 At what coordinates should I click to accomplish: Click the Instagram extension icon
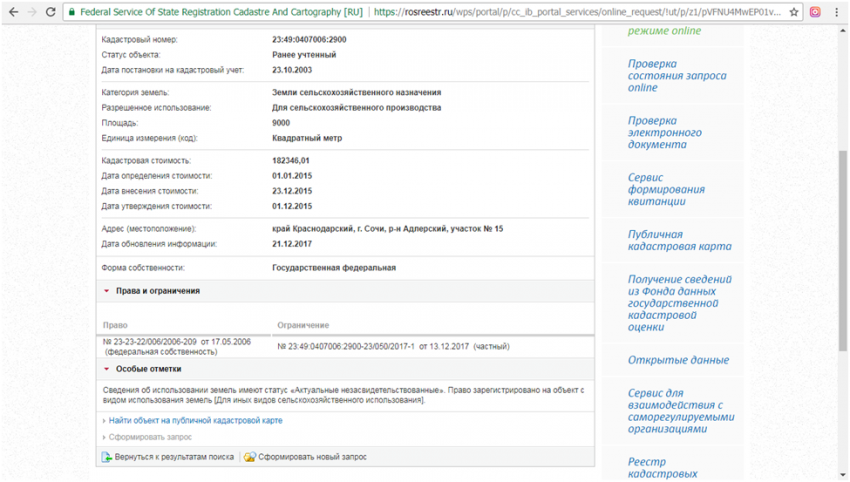[816, 12]
